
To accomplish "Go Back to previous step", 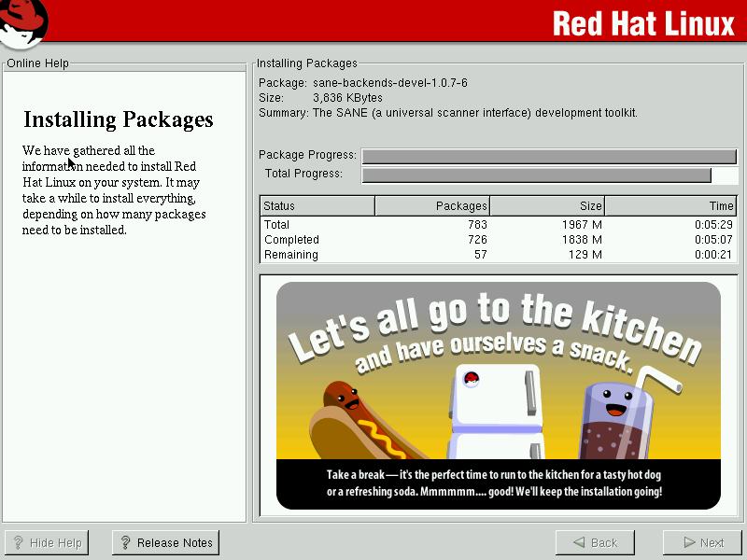I will [x=595, y=542].
